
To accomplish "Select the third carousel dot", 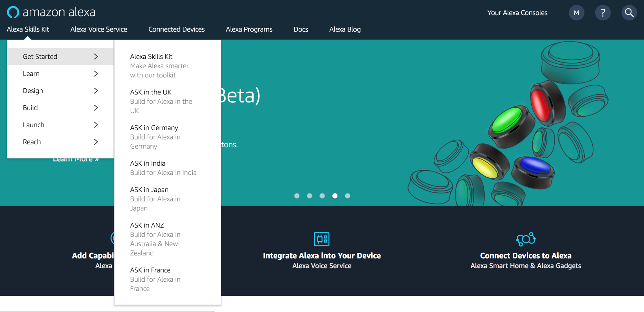I will click(322, 196).
